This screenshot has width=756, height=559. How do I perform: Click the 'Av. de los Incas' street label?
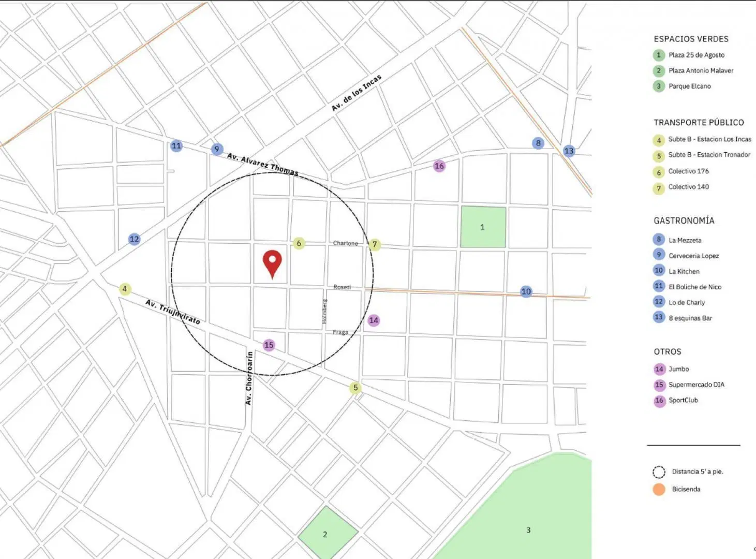coord(357,93)
